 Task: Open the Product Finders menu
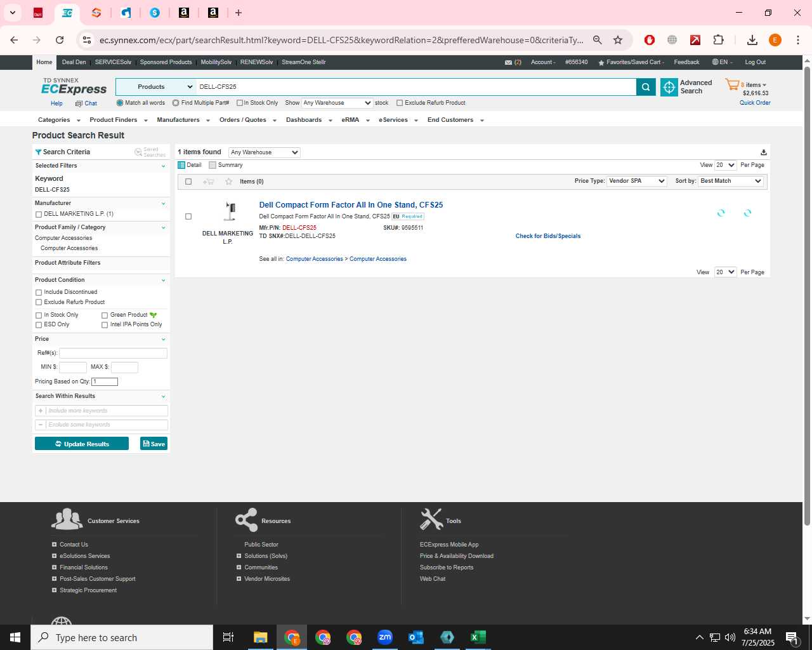[119, 120]
